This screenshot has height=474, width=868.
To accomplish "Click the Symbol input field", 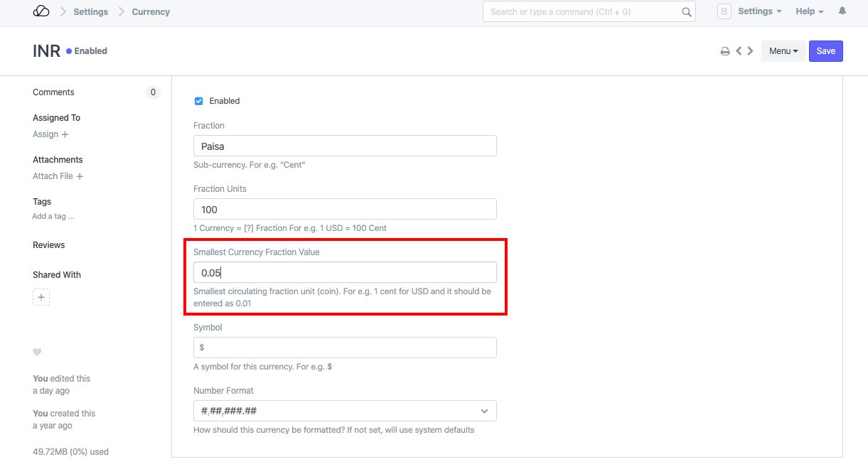I will click(x=345, y=348).
